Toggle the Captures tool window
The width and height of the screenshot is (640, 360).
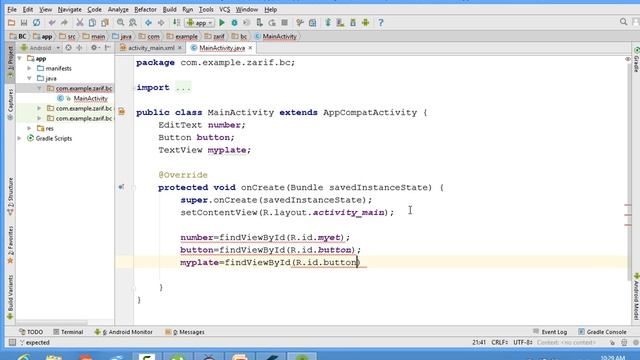tap(10, 104)
